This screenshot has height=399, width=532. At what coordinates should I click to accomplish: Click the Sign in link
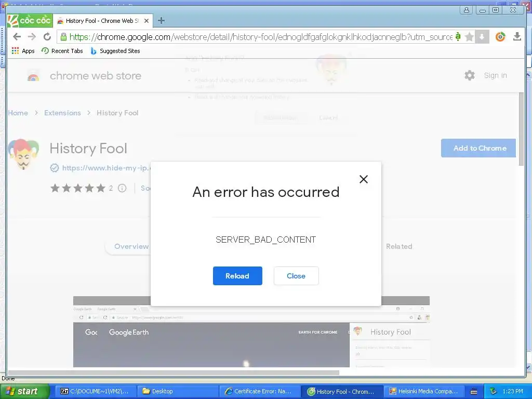[495, 75]
